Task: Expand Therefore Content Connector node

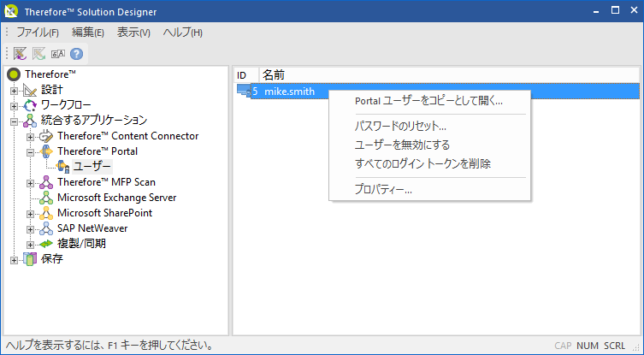Action: [x=31, y=137]
